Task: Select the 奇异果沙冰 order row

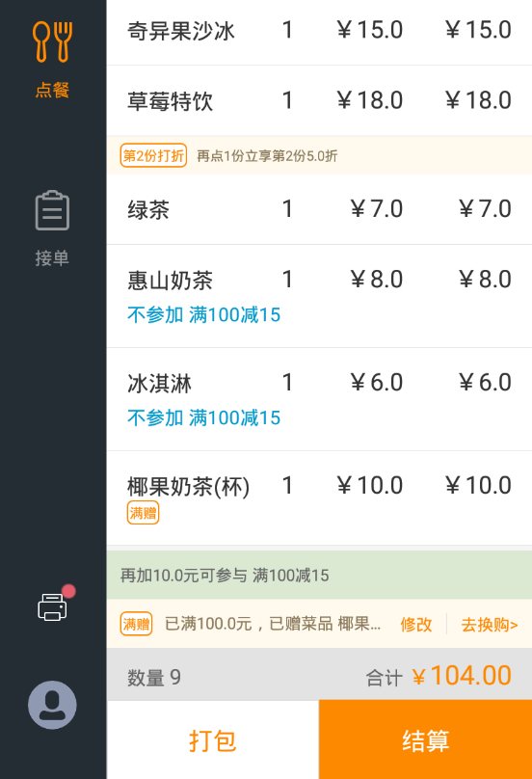Action: click(319, 30)
